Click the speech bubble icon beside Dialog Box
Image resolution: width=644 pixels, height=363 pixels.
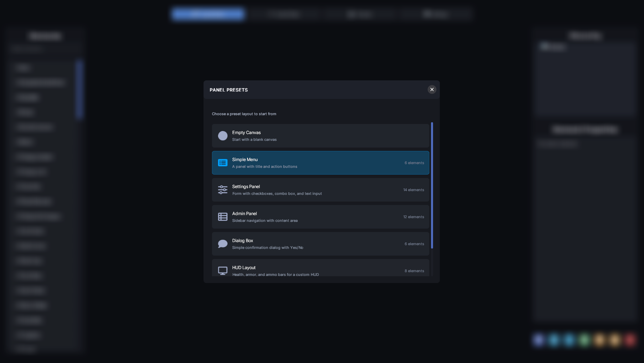[223, 243]
